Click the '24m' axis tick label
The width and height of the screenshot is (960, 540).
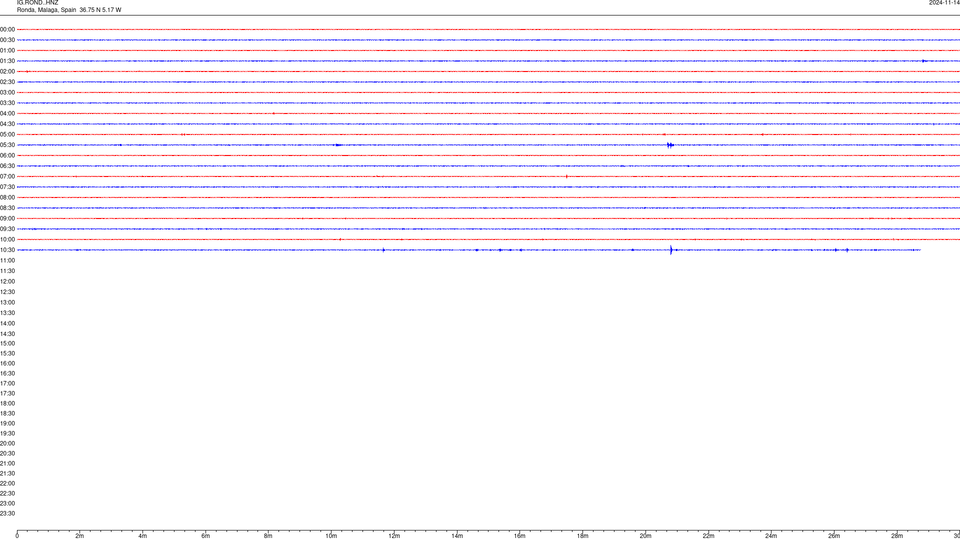tap(771, 536)
